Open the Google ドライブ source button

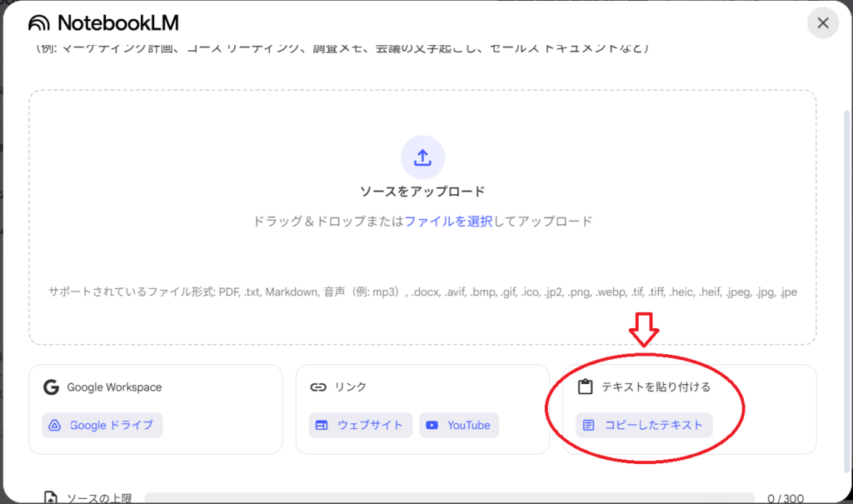[x=102, y=426]
